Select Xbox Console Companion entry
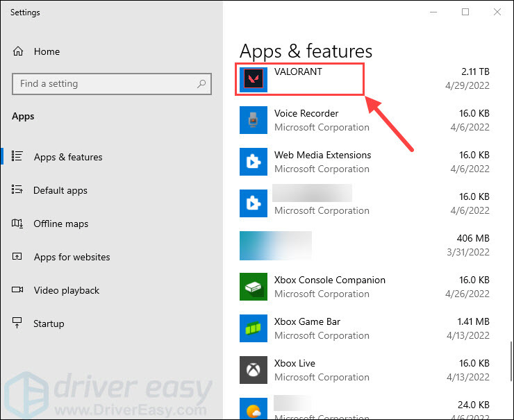This screenshot has height=420, width=514. click(364, 287)
